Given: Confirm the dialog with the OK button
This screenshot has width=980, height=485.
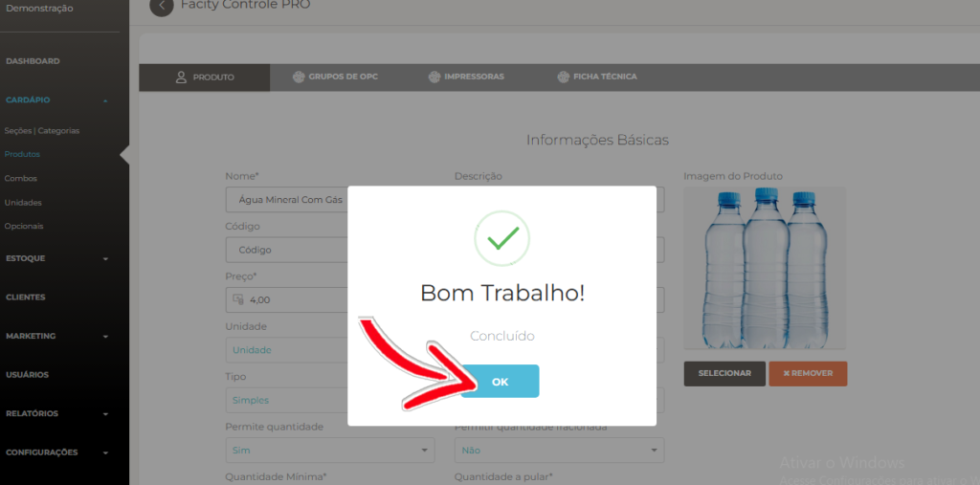Looking at the screenshot, I should tap(500, 382).
